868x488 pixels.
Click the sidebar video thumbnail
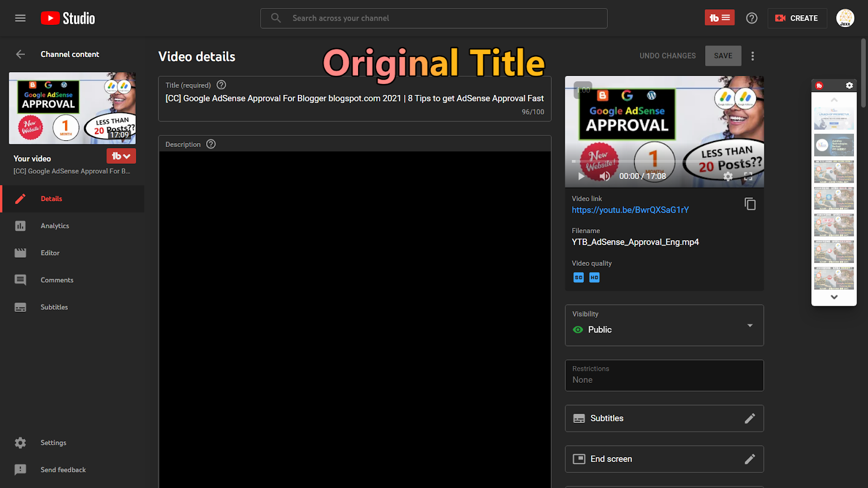click(x=72, y=108)
